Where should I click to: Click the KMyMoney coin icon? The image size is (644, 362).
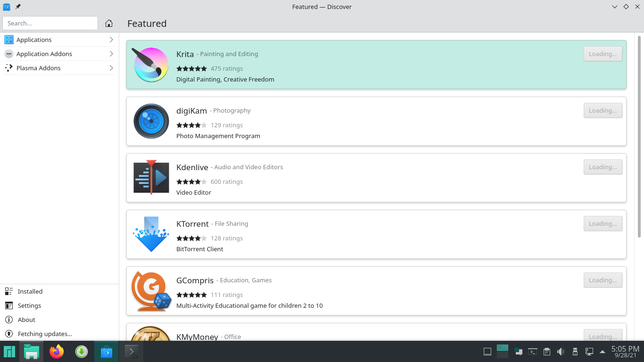(151, 333)
